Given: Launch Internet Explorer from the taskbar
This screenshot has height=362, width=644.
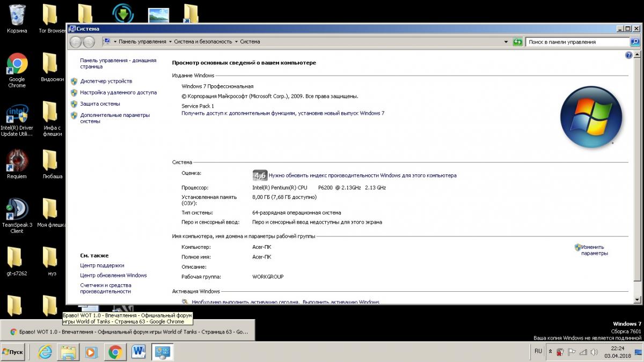Looking at the screenshot, I should tap(46, 352).
